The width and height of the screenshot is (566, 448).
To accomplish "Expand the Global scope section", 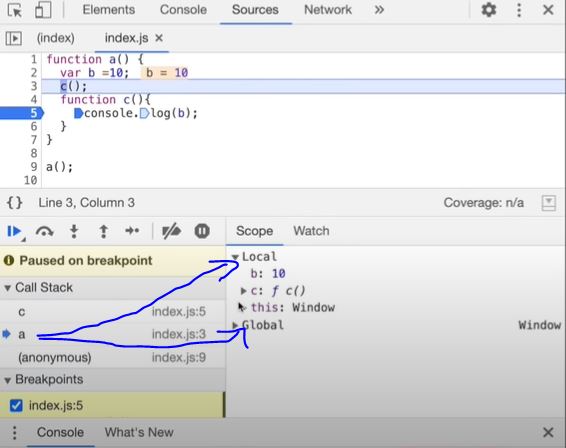I will tap(235, 325).
